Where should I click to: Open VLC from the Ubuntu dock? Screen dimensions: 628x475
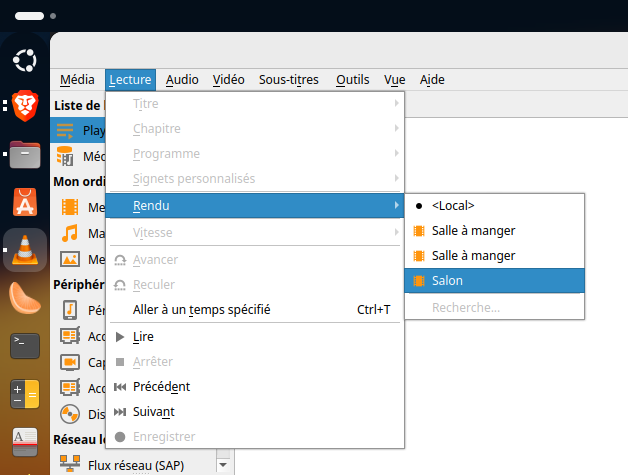pyautogui.click(x=25, y=250)
